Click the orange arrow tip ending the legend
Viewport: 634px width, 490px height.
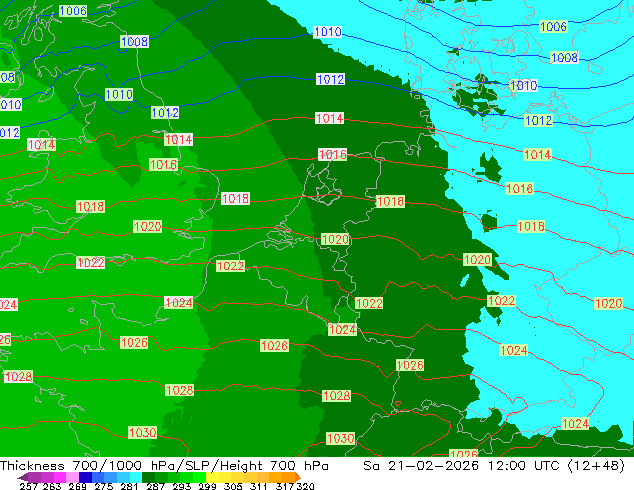[298, 477]
